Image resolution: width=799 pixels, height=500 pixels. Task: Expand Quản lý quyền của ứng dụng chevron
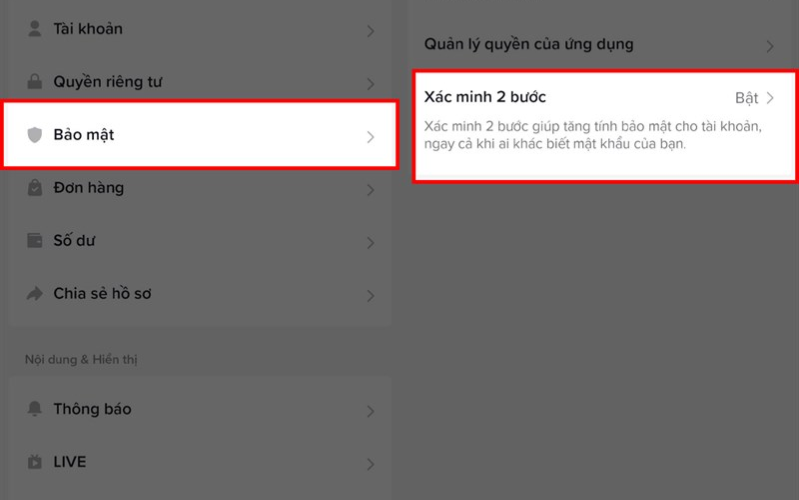[769, 46]
